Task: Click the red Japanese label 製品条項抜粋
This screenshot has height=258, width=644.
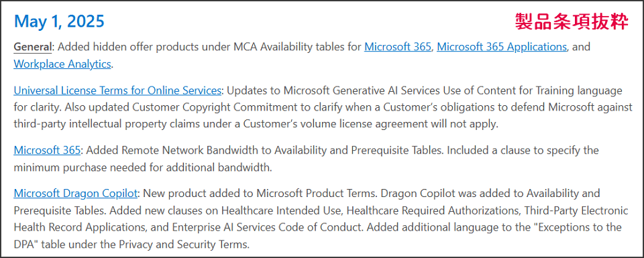Action: click(x=572, y=21)
